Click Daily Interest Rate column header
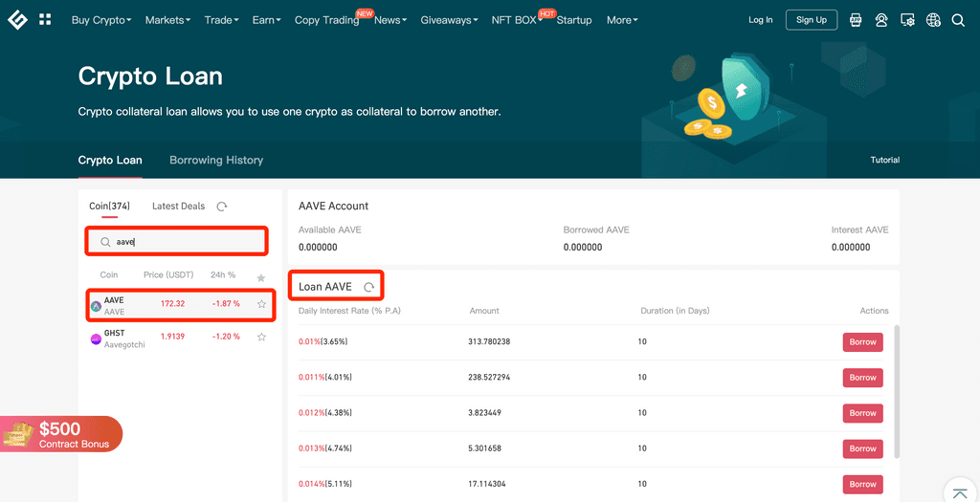 tap(349, 311)
